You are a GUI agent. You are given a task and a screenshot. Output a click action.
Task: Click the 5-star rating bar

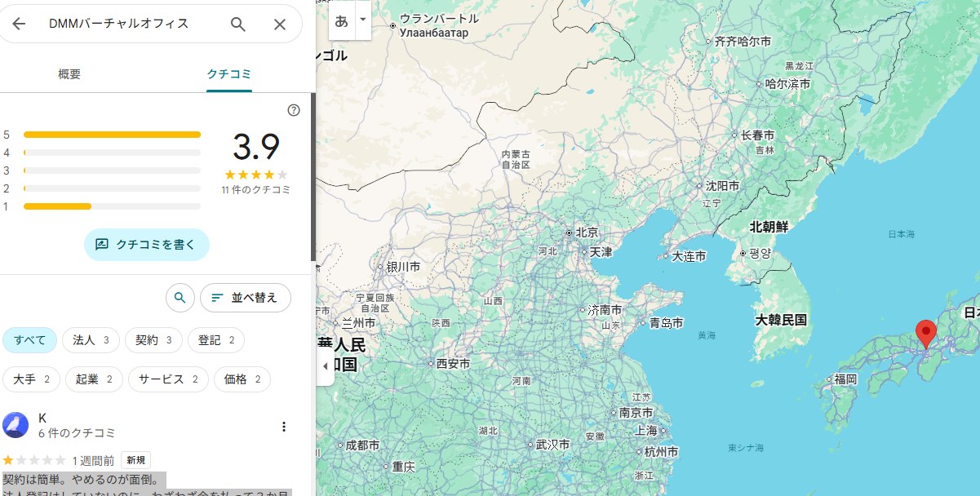point(112,135)
